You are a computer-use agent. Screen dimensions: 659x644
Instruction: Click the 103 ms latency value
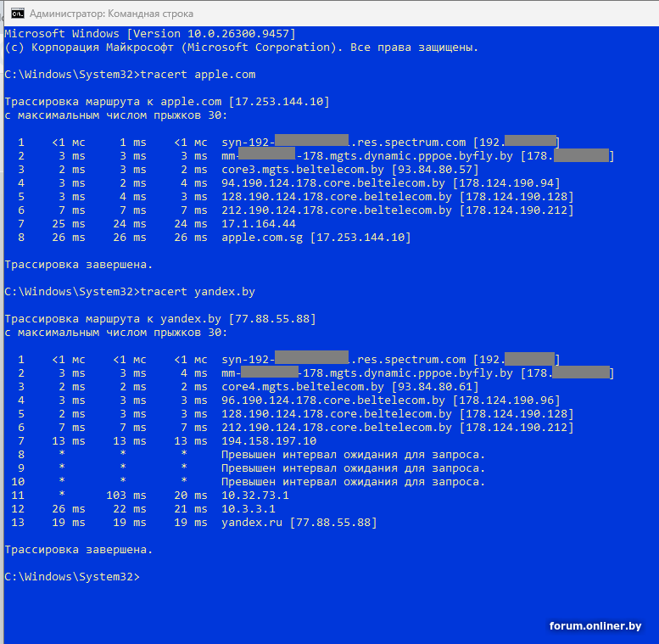126,496
